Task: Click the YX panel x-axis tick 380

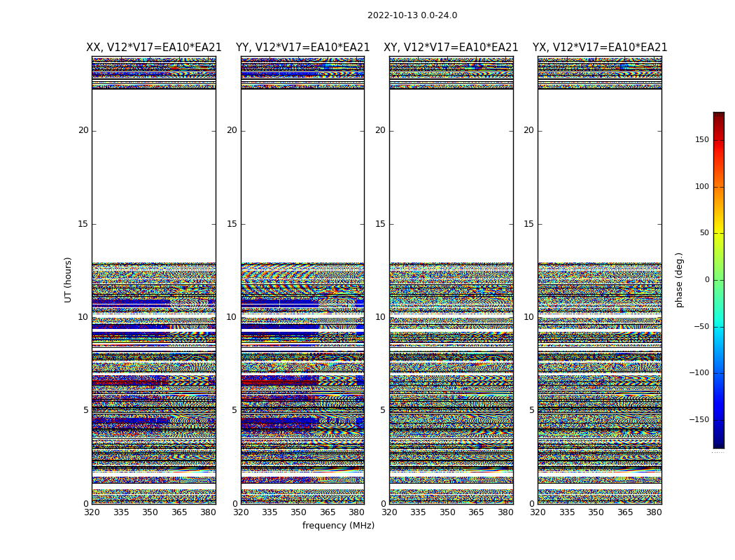Action: click(654, 512)
